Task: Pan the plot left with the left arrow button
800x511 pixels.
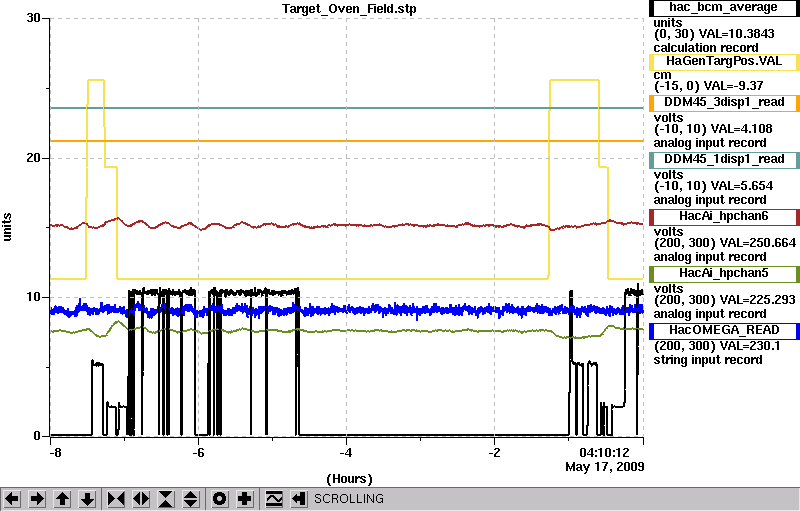Action: tap(12, 498)
